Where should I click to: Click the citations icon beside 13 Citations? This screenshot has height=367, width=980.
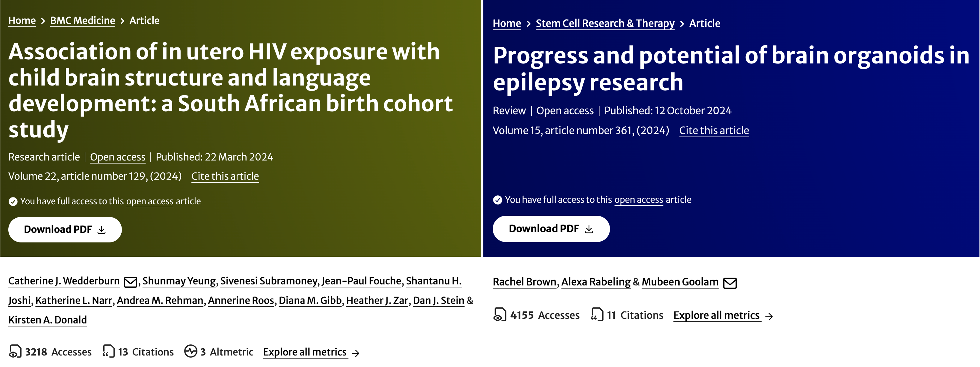(108, 351)
